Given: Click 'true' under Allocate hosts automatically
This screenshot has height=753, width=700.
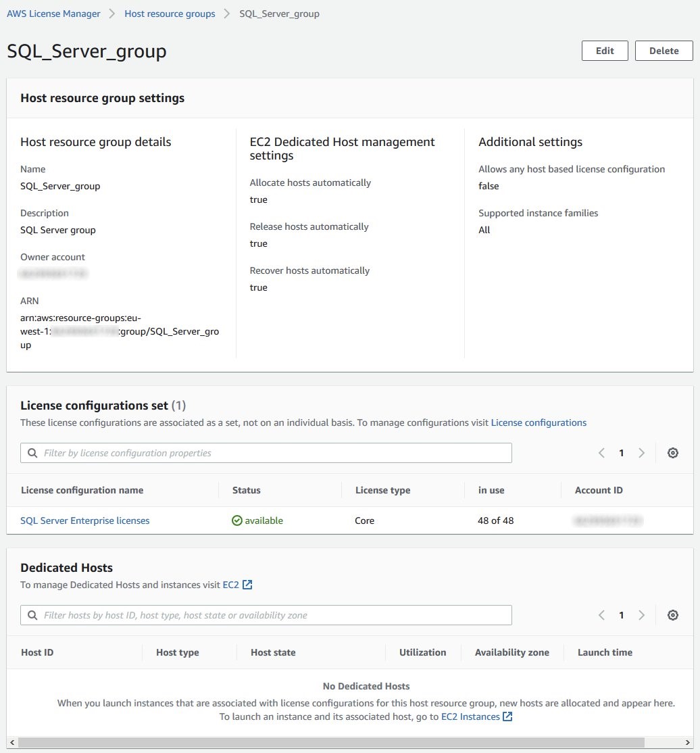Looking at the screenshot, I should (258, 200).
